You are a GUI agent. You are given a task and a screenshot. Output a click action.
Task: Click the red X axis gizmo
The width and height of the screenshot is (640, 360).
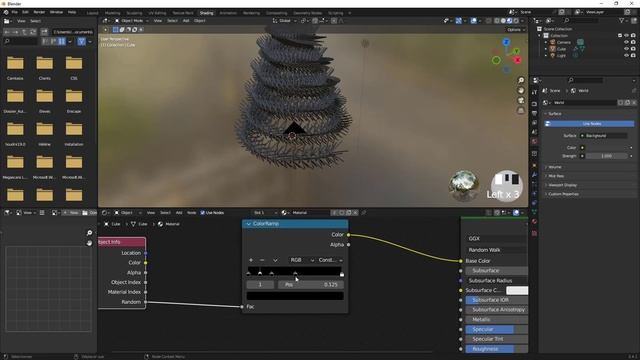[518, 60]
